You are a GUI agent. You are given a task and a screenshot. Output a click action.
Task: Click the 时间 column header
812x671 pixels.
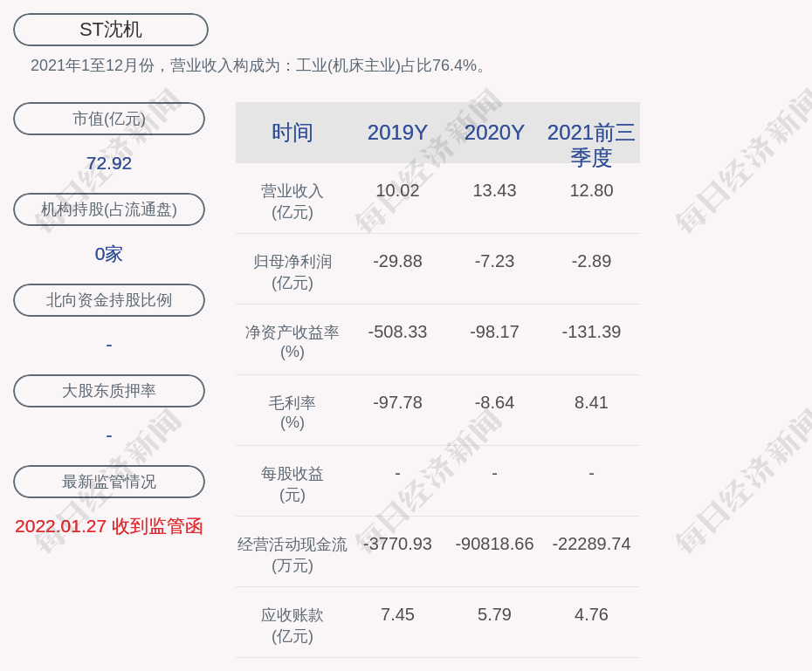[292, 133]
